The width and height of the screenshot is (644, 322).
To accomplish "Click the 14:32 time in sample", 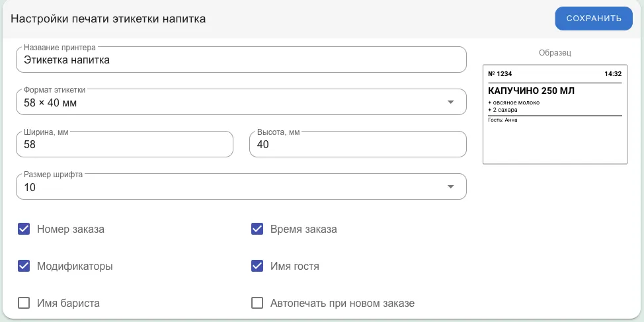I will tap(613, 74).
